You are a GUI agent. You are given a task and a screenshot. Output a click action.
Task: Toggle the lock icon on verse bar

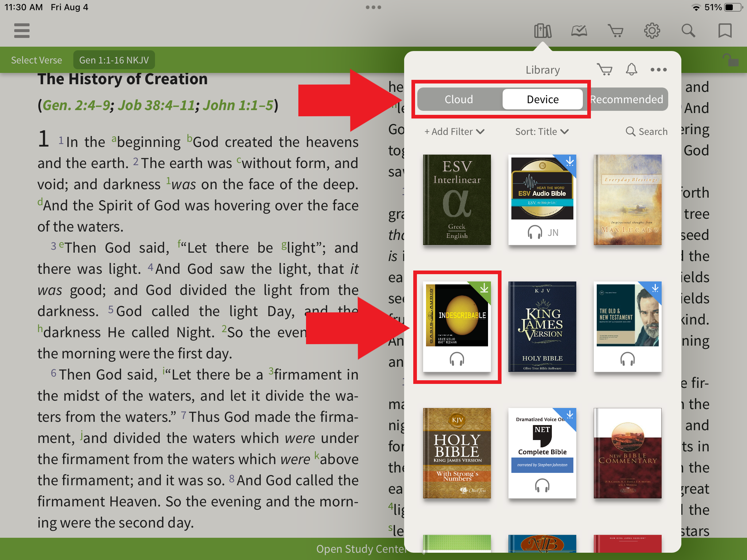tap(731, 60)
